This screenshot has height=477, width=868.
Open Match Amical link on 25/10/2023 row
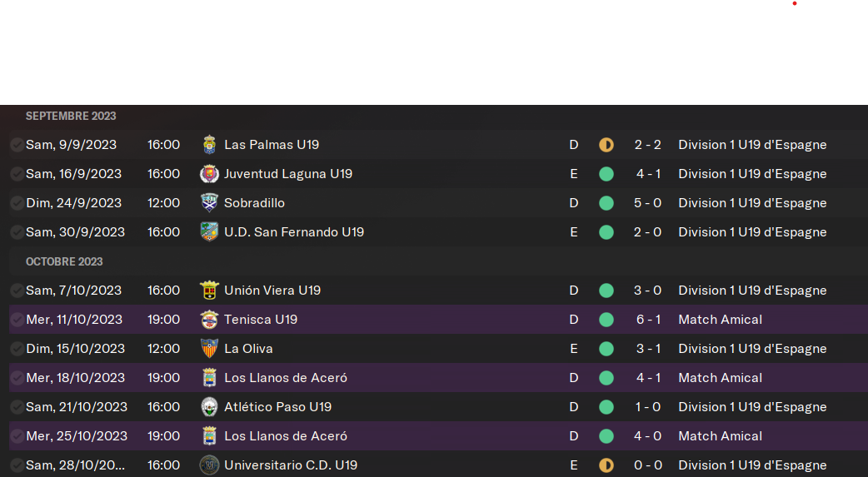pos(721,436)
